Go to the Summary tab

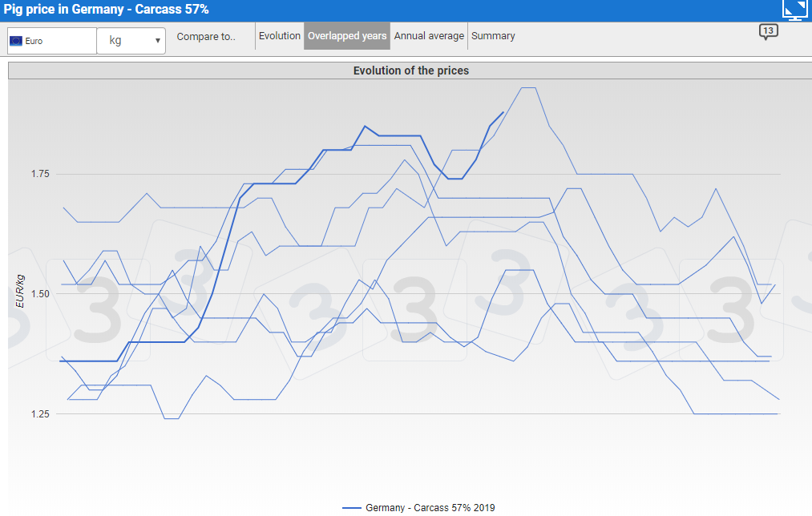tap(493, 36)
